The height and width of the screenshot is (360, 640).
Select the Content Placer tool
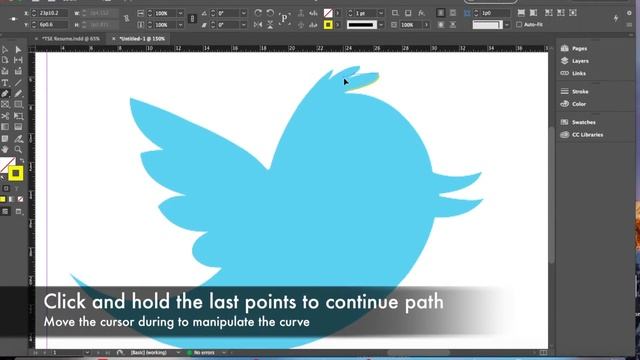click(x=18, y=71)
